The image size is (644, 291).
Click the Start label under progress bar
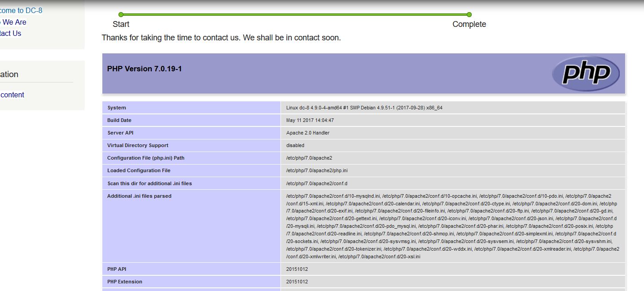click(x=121, y=24)
